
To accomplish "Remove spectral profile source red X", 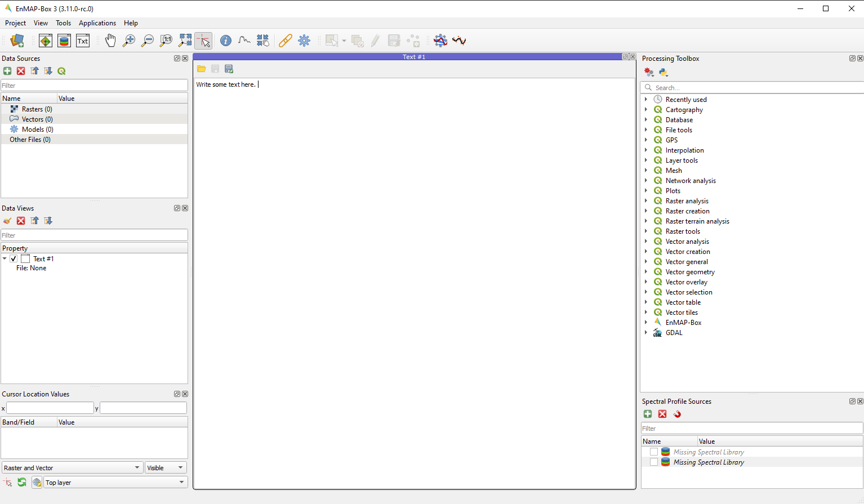I will pyautogui.click(x=662, y=414).
